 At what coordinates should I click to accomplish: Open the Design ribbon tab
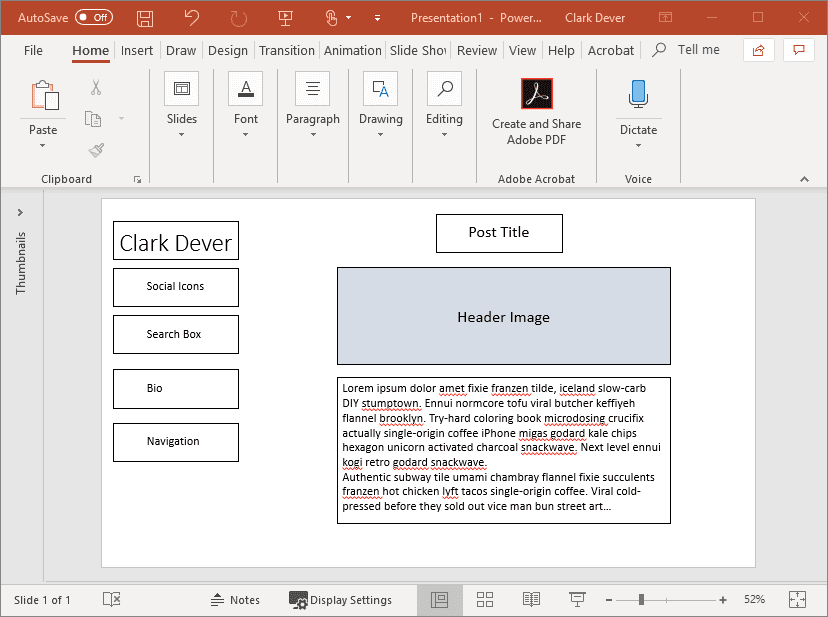pyautogui.click(x=228, y=50)
